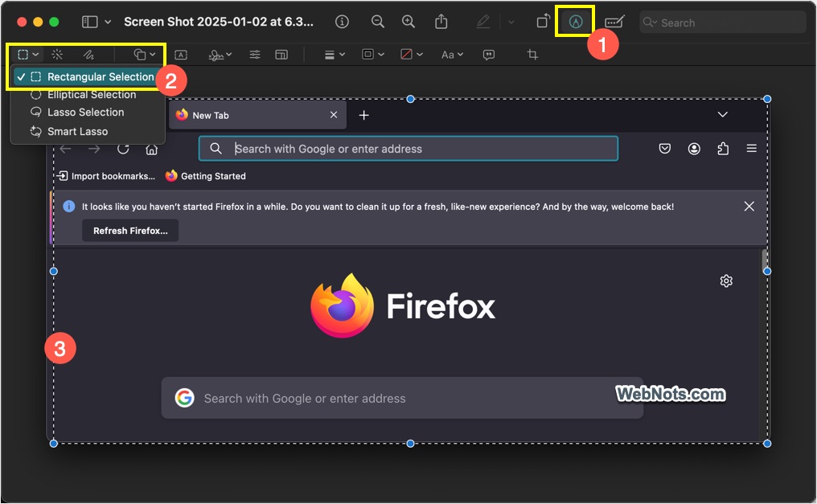Open the Firefox hamburger menu

(x=751, y=149)
